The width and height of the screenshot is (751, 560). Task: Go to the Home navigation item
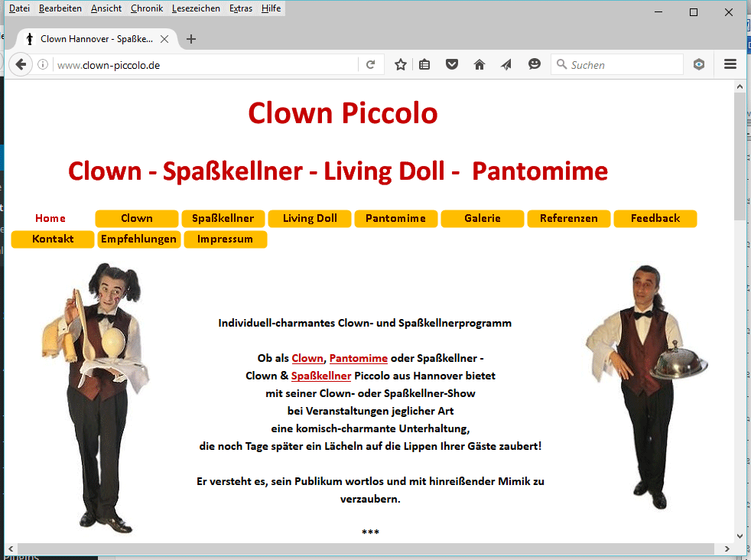[x=50, y=219]
